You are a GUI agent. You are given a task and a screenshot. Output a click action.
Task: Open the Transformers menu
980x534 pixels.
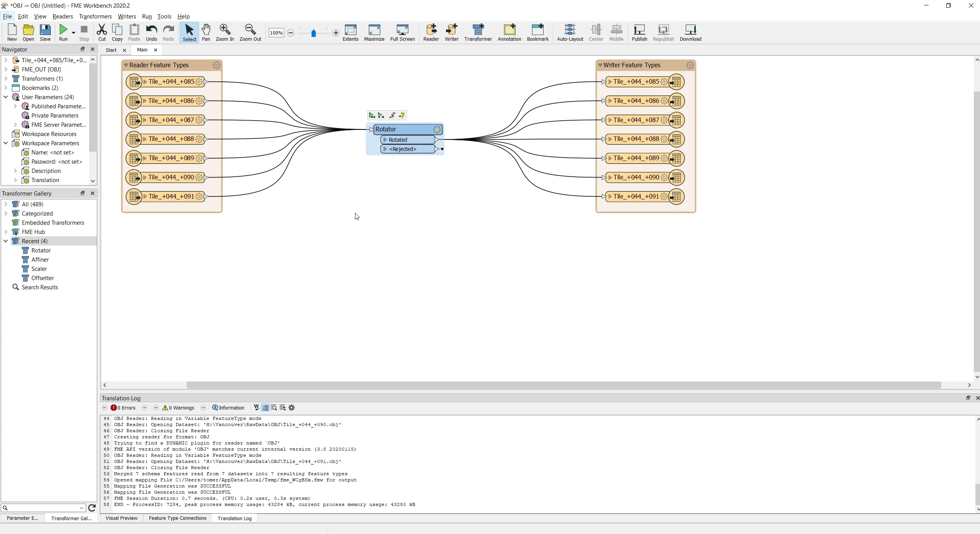95,17
